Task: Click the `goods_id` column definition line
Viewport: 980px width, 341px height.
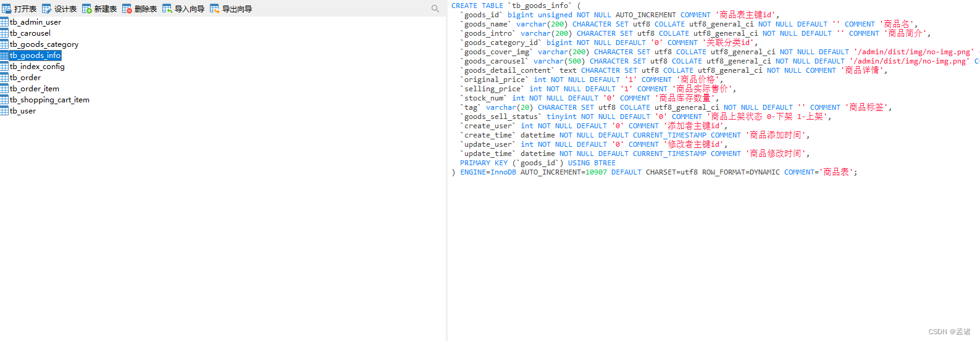Action: (620, 15)
